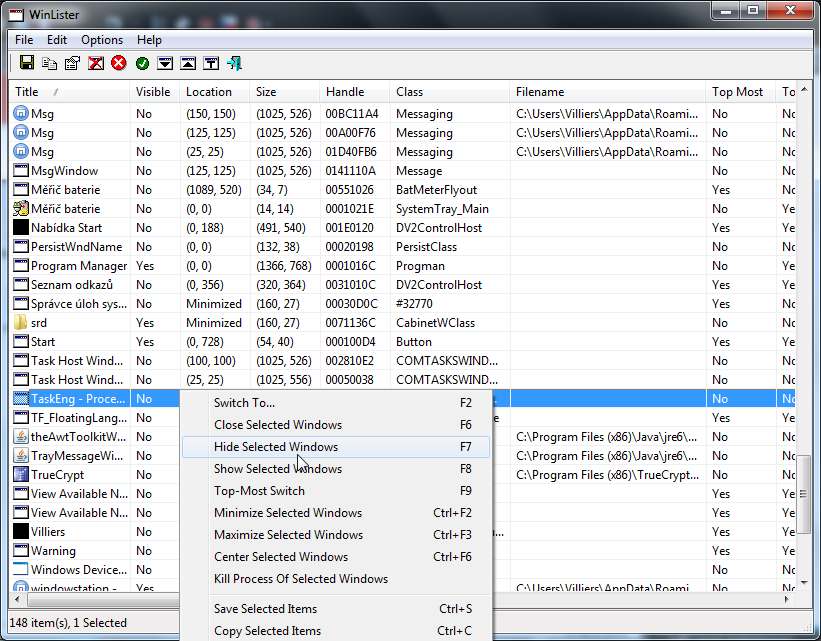Viewport: 821px width, 641px height.
Task: Click the down-arrow Minimize Windows toolbar icon
Action: pyautogui.click(x=165, y=63)
